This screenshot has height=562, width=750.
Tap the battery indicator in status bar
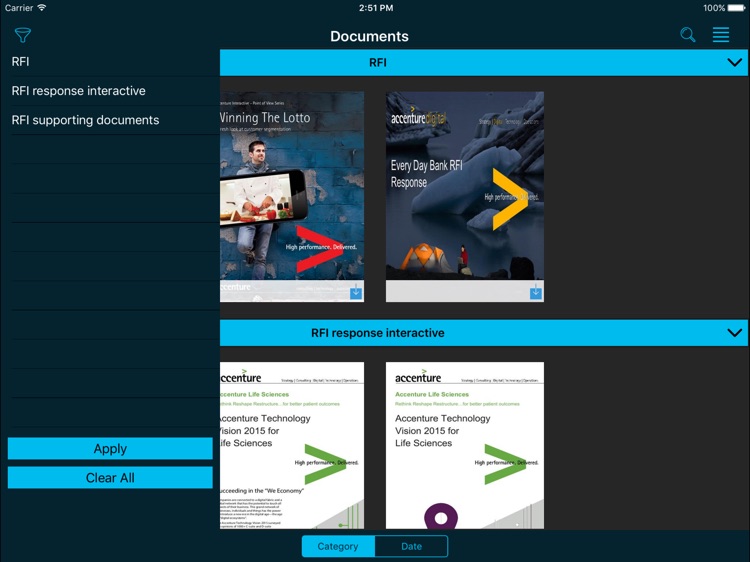point(736,8)
